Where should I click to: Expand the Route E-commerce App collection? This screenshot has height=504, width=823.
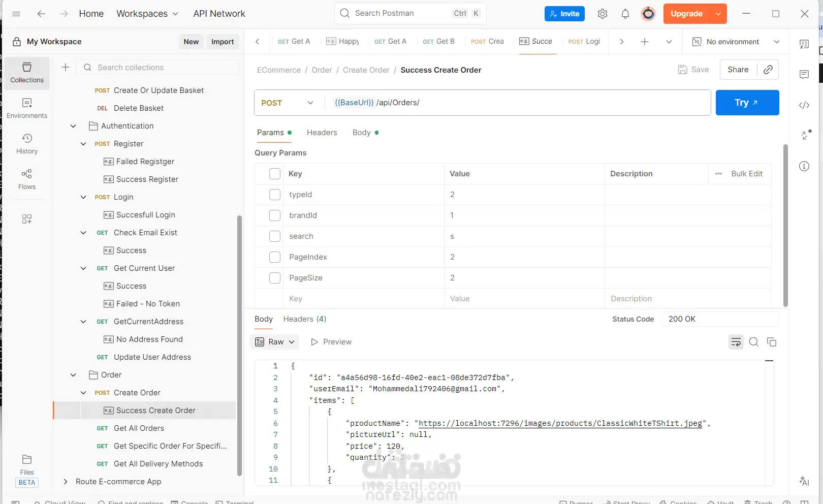click(x=65, y=482)
